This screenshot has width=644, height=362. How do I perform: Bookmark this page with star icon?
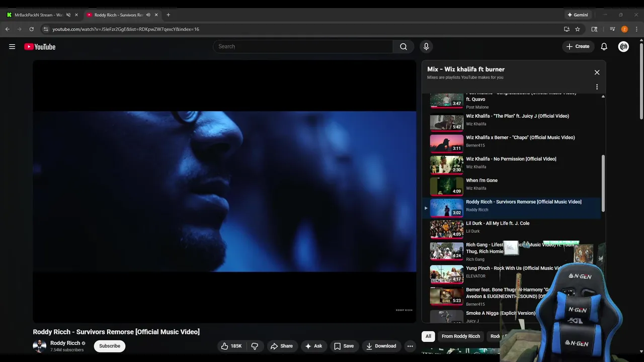(578, 29)
